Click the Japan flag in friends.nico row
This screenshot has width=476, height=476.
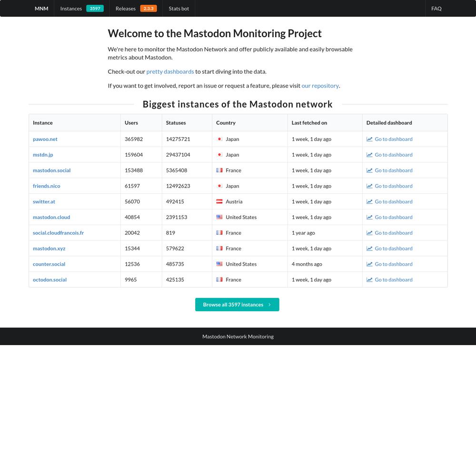pos(219,186)
